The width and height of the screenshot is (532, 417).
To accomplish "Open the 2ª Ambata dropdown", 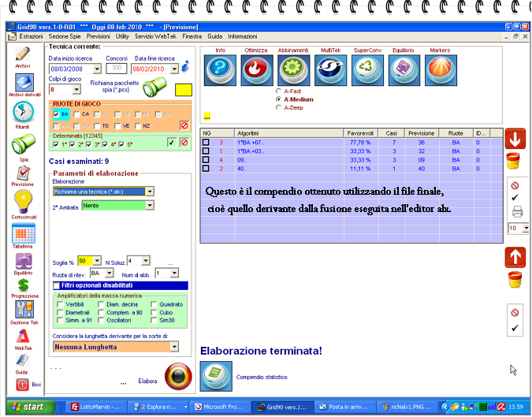I will [x=150, y=206].
